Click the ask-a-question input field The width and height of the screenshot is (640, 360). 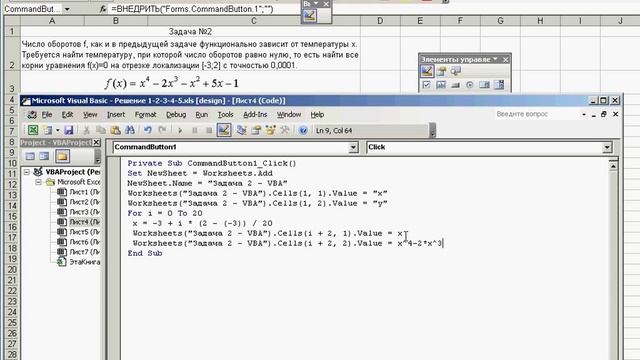tap(536, 114)
